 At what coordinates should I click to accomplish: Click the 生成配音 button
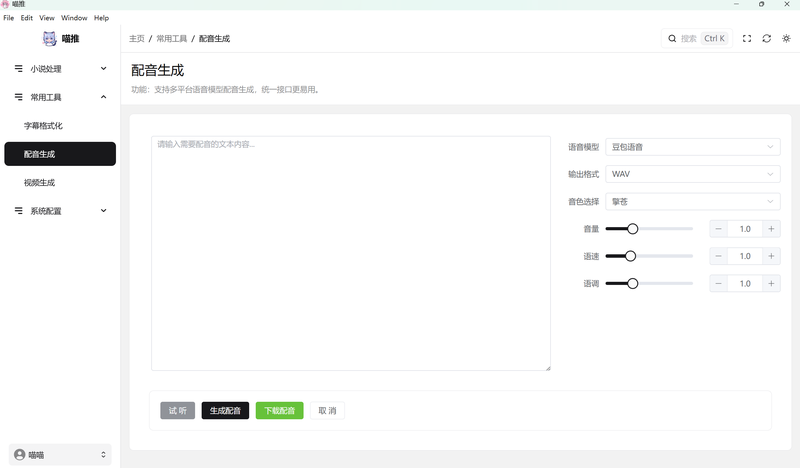225,410
